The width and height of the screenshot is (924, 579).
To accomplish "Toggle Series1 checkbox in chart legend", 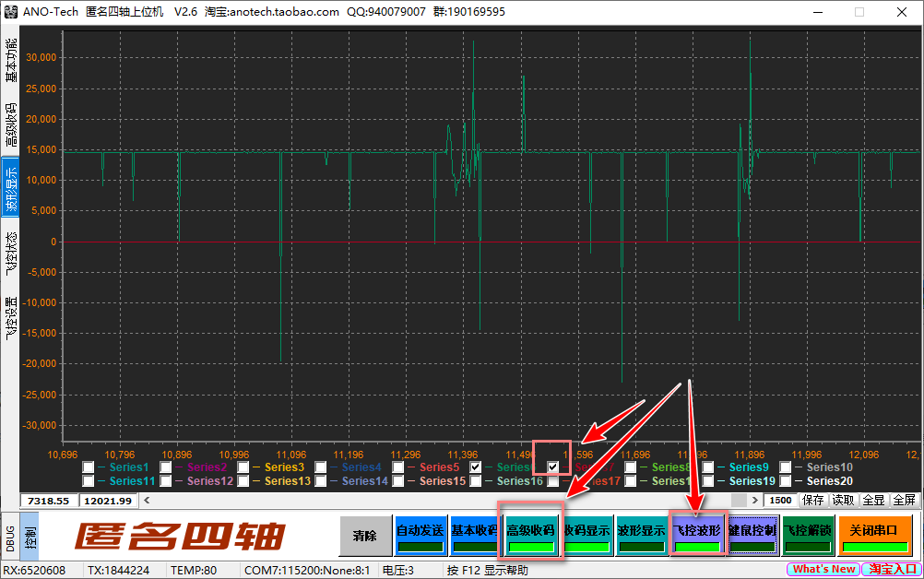I will click(x=88, y=467).
